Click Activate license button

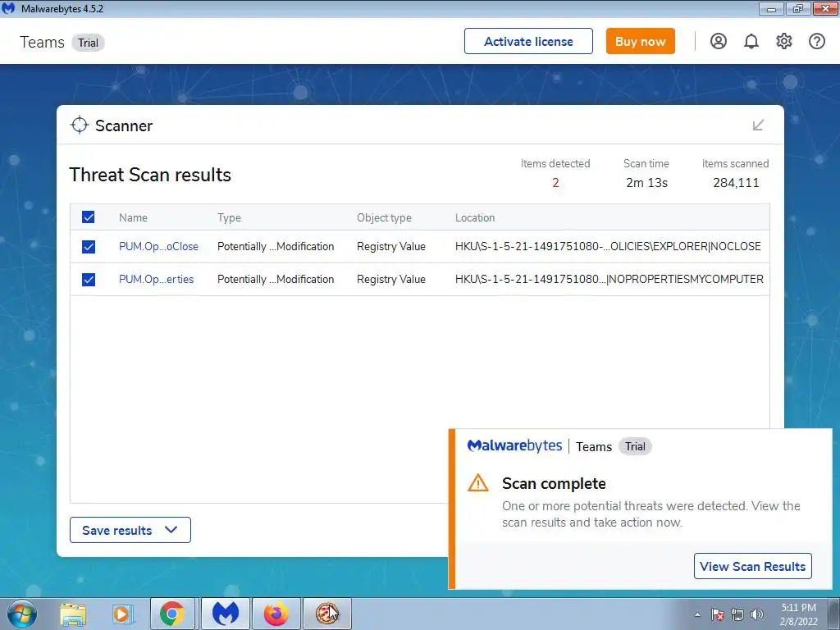click(528, 41)
